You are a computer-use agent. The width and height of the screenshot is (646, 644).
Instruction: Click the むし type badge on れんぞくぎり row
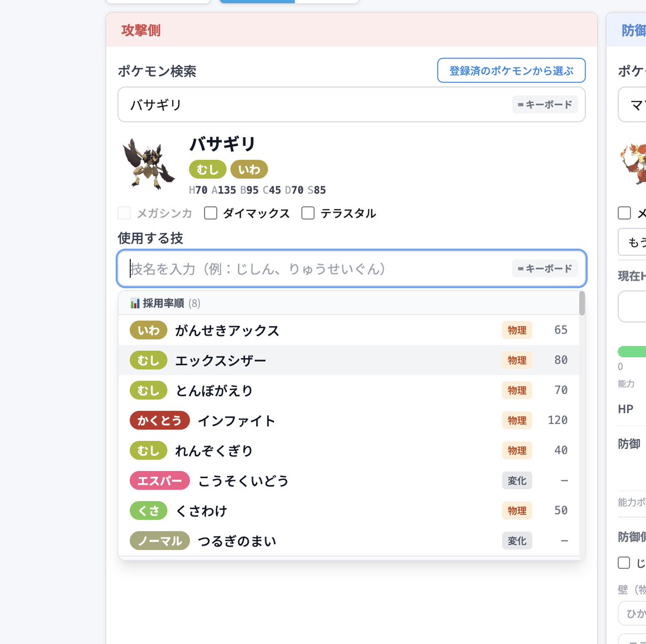tap(149, 451)
